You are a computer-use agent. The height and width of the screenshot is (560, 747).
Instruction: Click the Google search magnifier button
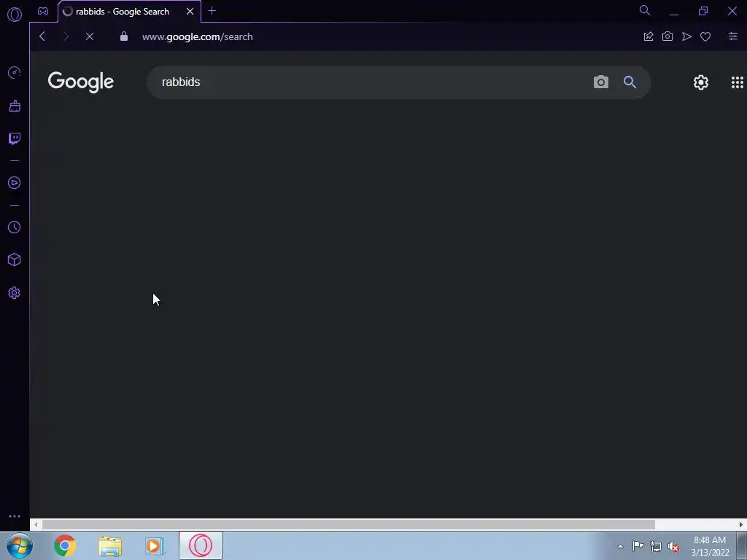[x=630, y=82]
